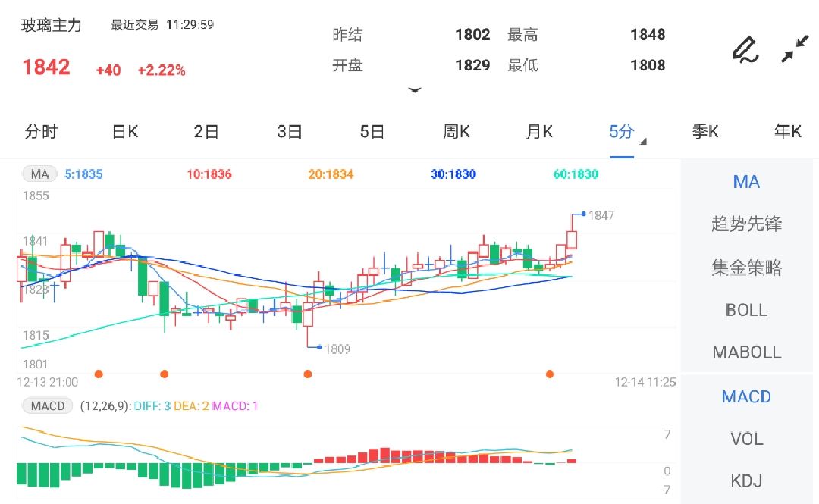The width and height of the screenshot is (819, 504).
Task: Click the 60:1830 moving average value
Action: tap(576, 174)
